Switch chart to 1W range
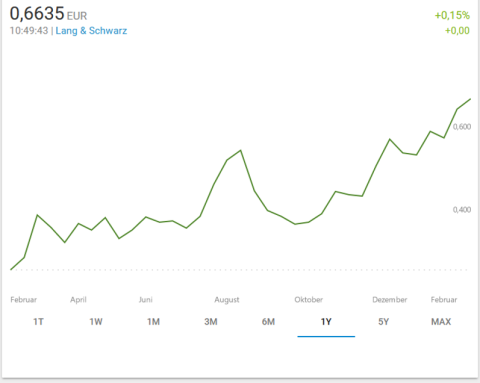Screen dimensions: 480x383 96,322
